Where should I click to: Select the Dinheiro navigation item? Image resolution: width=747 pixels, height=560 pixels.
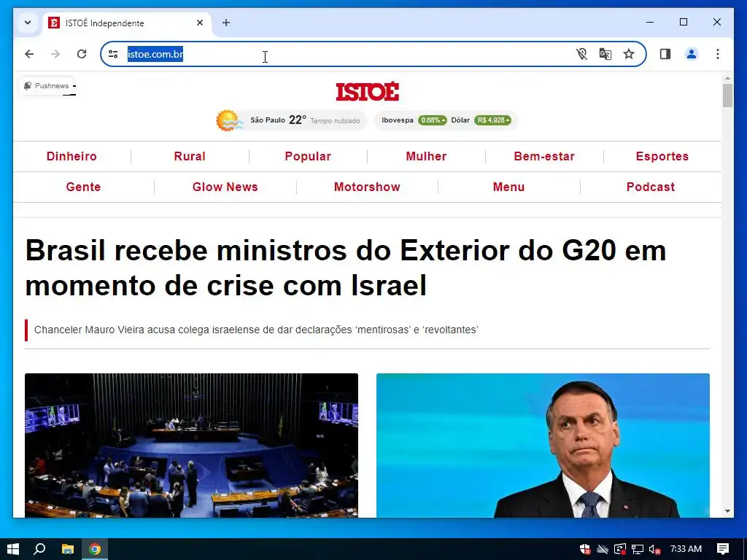point(71,156)
